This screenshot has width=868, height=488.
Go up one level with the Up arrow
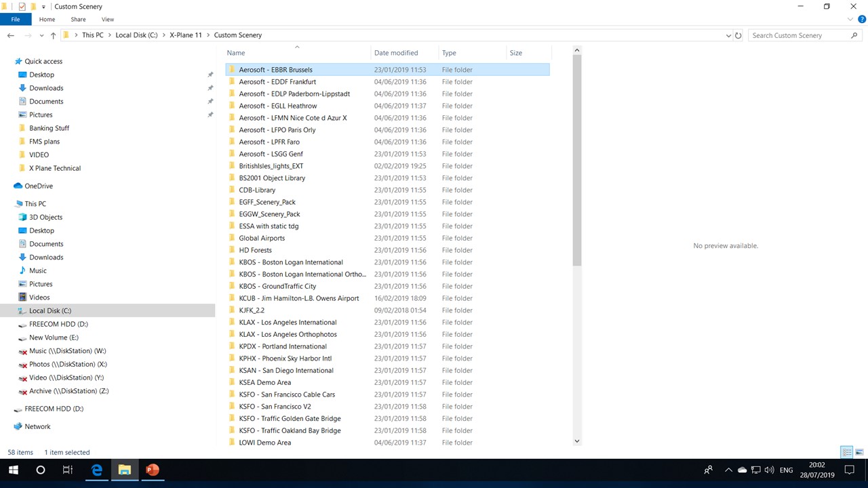click(53, 35)
